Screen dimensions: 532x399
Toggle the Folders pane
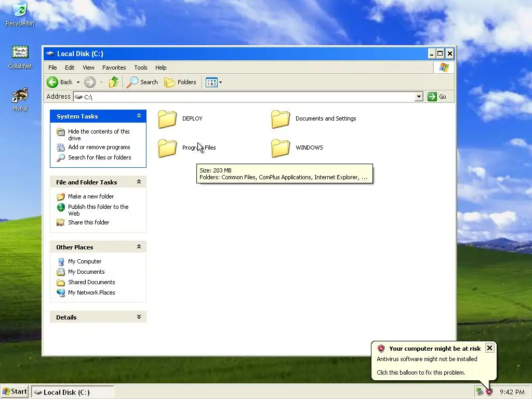[x=180, y=82]
